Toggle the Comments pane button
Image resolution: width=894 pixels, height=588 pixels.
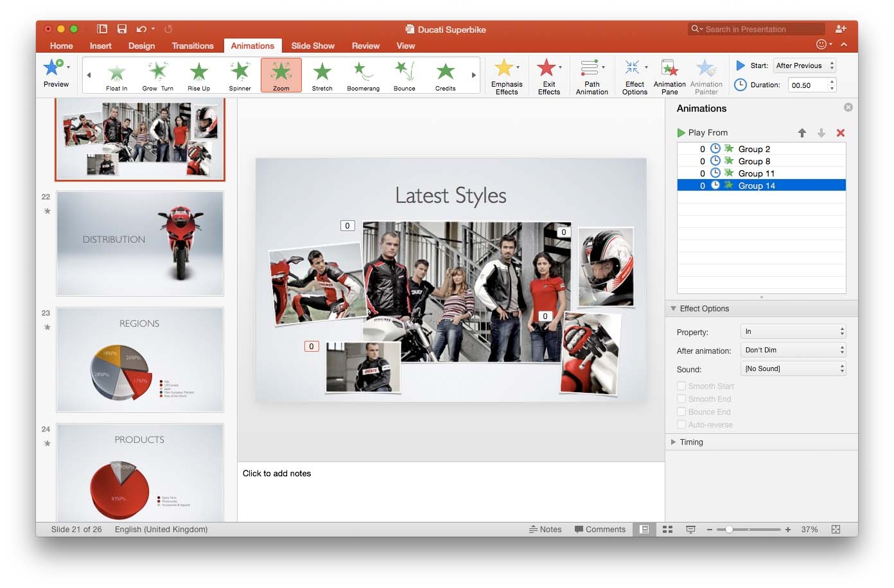(600, 530)
